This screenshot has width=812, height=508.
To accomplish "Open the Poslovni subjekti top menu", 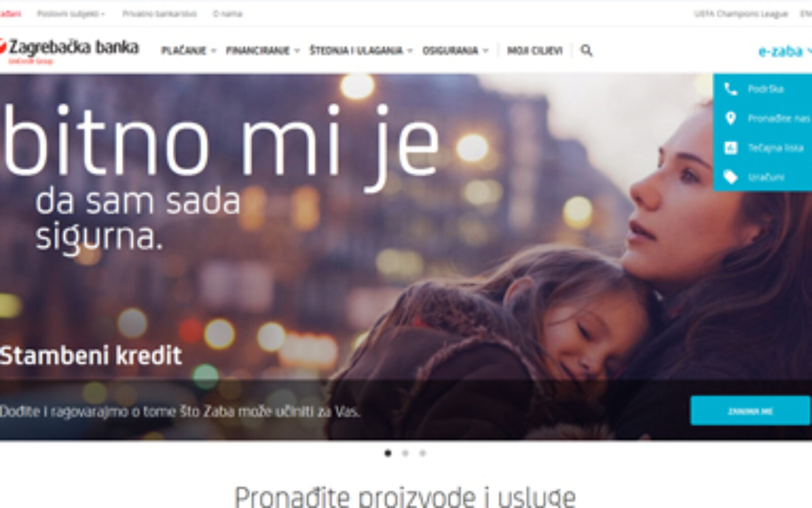I will point(71,14).
